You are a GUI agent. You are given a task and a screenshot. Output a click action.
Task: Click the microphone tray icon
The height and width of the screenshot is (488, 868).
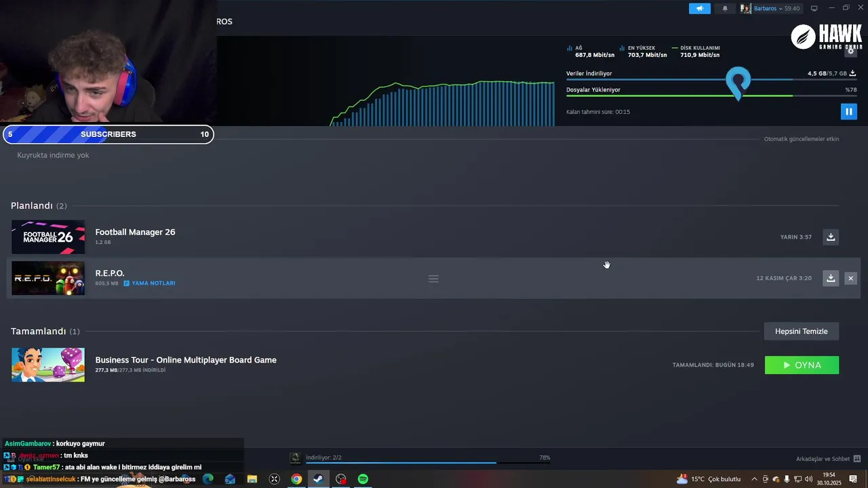pyautogui.click(x=787, y=479)
